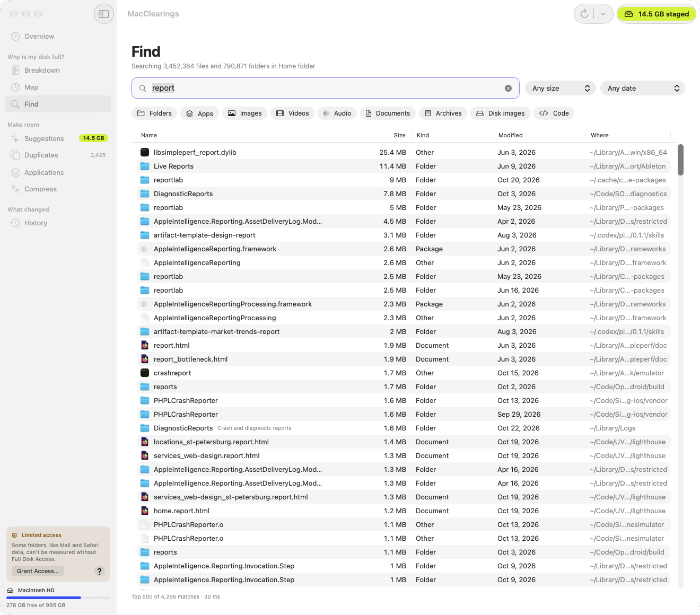700x615 pixels.
Task: Click the report_bottleneck.html document icon
Action: 145,359
